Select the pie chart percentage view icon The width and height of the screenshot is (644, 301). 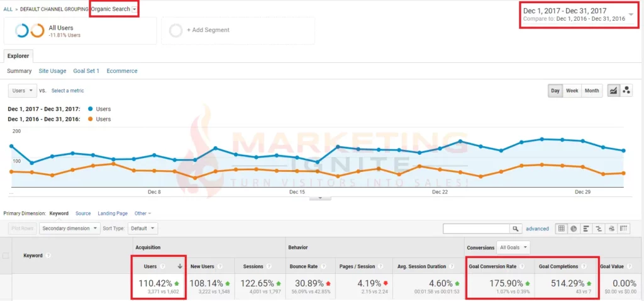pyautogui.click(x=574, y=229)
